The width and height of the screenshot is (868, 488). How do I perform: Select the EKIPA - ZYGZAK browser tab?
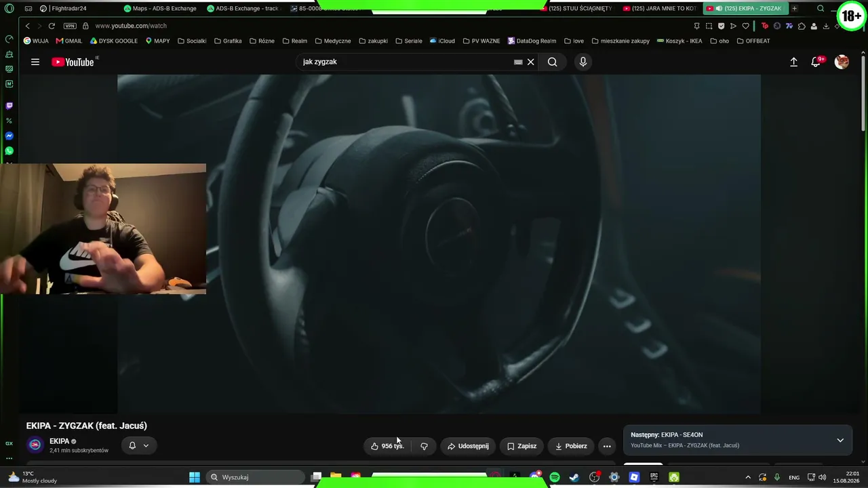click(x=746, y=8)
